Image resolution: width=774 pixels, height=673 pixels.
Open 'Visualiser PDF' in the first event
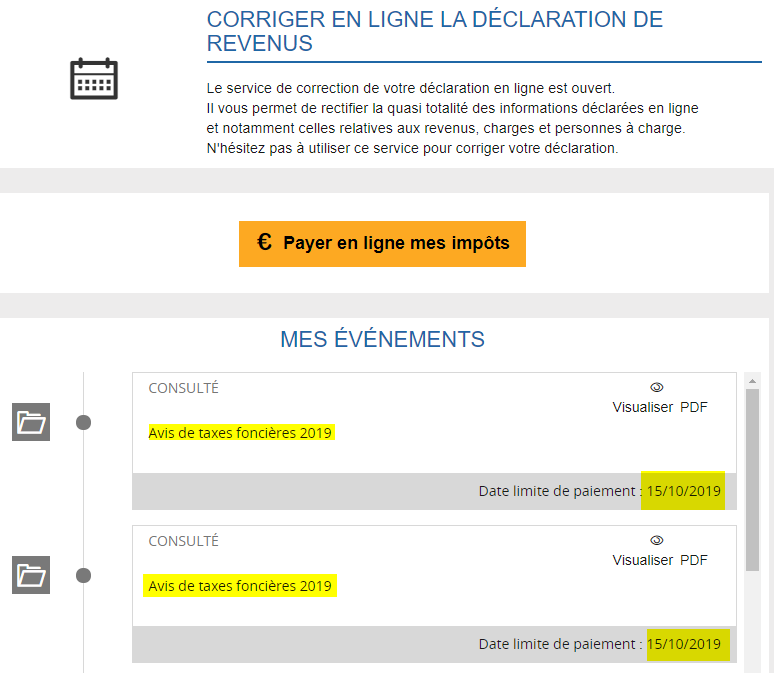pos(659,407)
